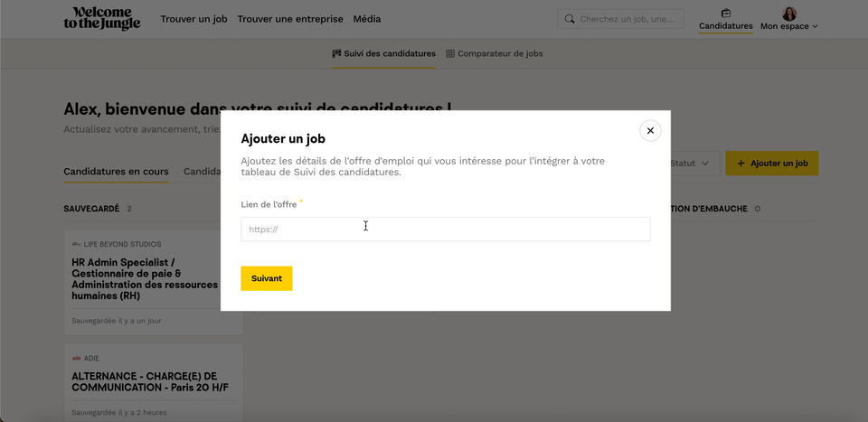Switch to Suivi des candidatures tab
Viewport: 868px width, 422px height.
click(x=383, y=53)
